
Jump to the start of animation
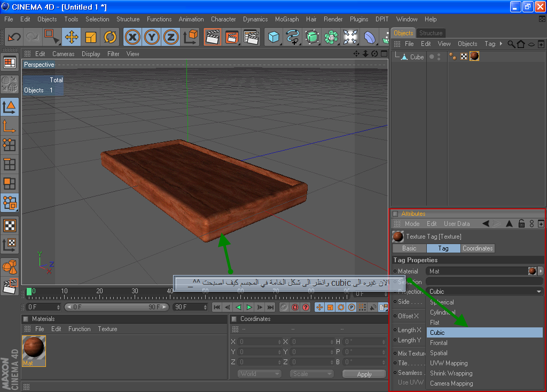(217, 307)
